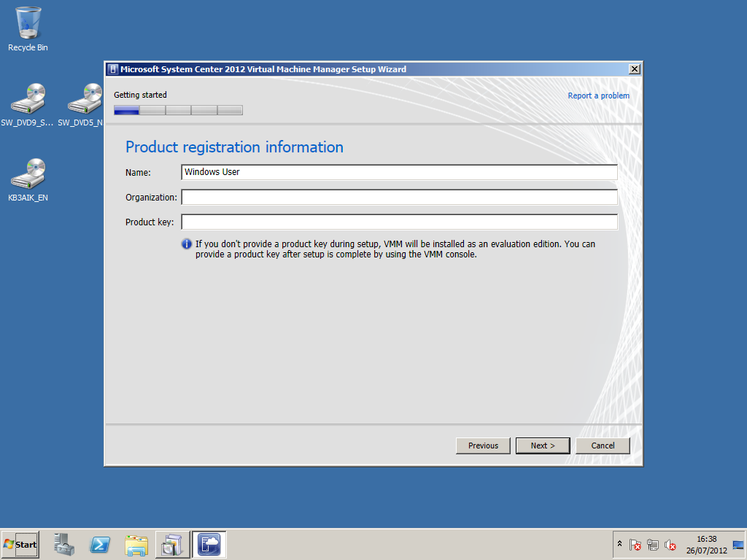
Task: Click into the Product key field
Action: click(x=399, y=222)
